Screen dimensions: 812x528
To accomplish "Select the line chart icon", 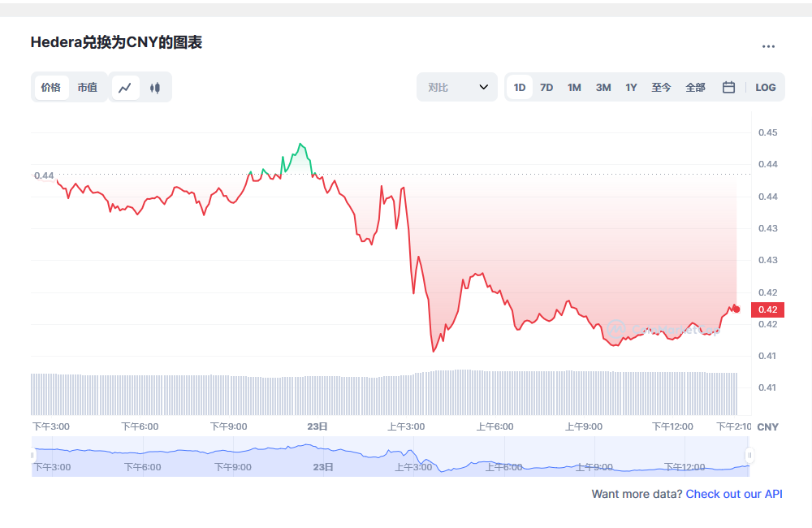I will pos(125,87).
